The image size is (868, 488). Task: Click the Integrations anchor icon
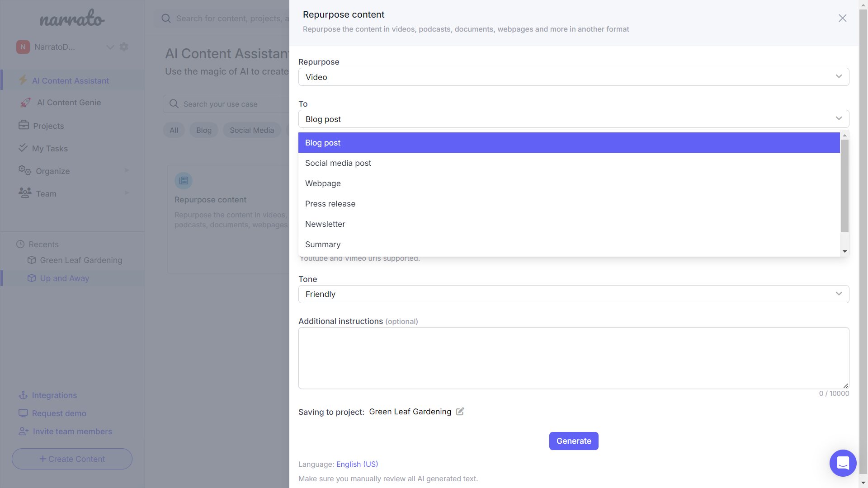pos(23,395)
